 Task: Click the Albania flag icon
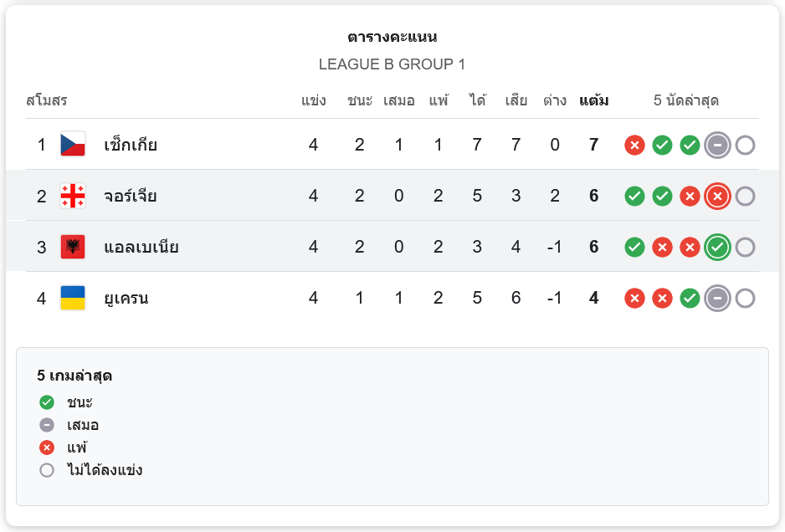point(73,247)
